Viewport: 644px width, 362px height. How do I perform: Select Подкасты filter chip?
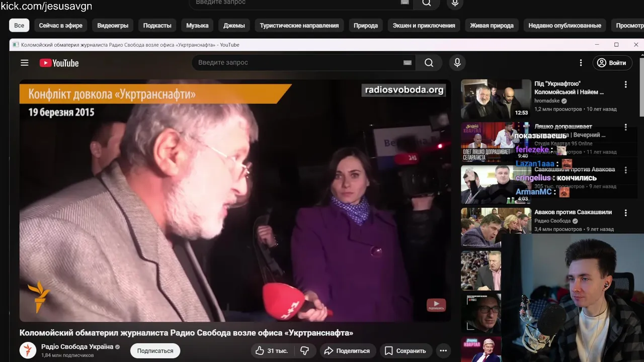click(157, 25)
